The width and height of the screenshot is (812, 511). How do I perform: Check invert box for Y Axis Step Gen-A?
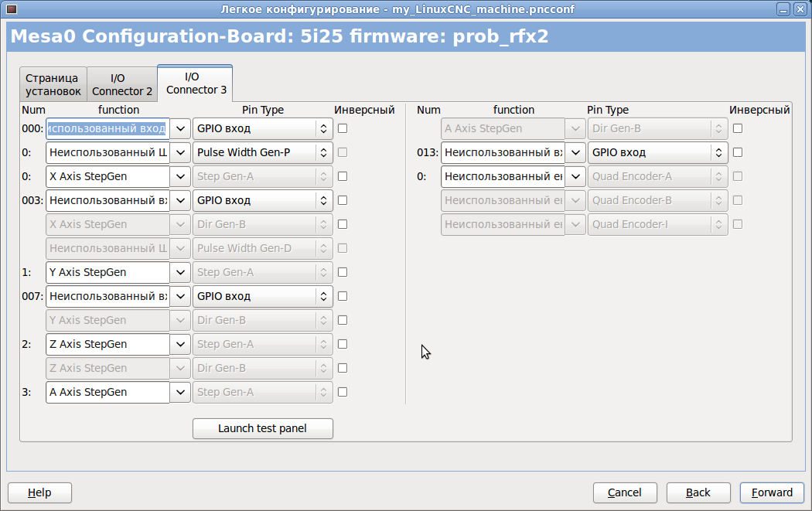(x=343, y=272)
